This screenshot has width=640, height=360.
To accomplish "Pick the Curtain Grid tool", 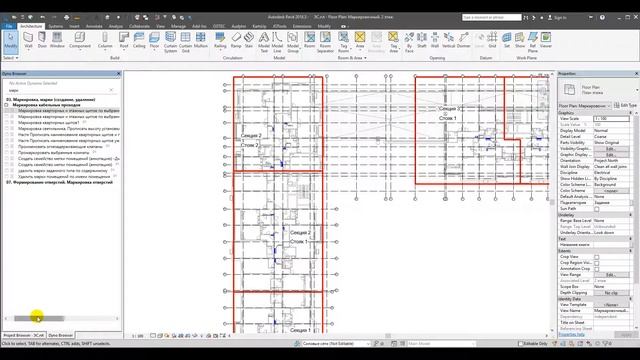I will [x=185, y=42].
